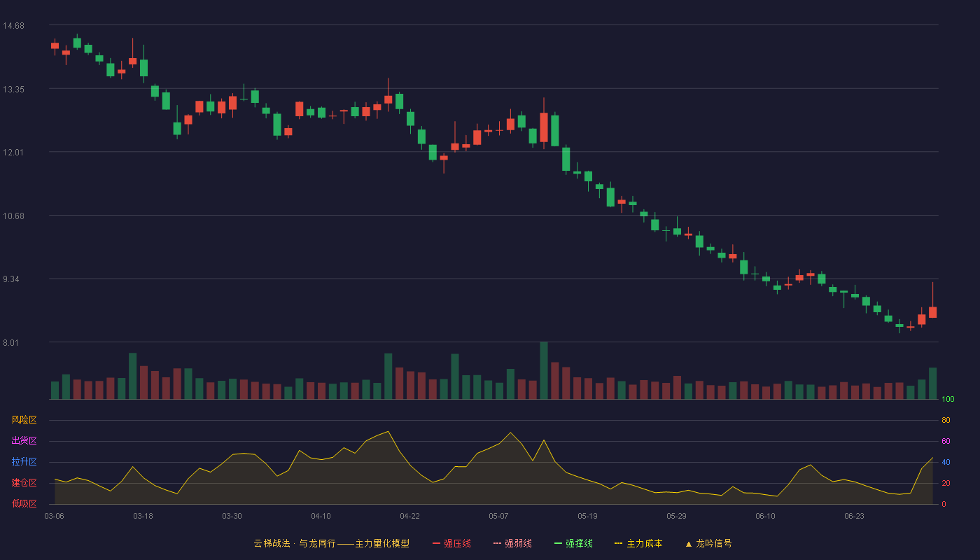Viewport: 980px width, 560px height.
Task: Click the 06-23 date axis label
Action: [854, 516]
